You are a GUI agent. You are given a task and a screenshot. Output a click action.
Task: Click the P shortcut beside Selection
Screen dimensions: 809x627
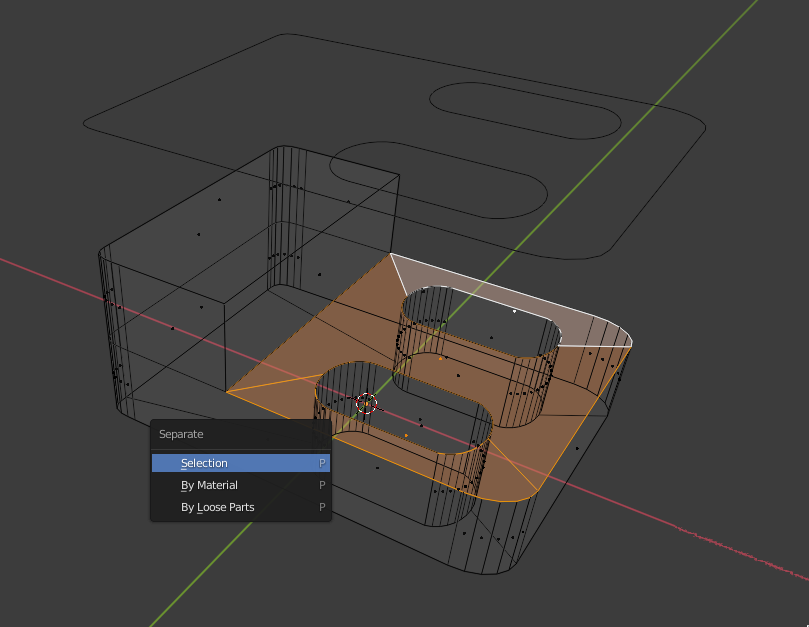click(322, 463)
